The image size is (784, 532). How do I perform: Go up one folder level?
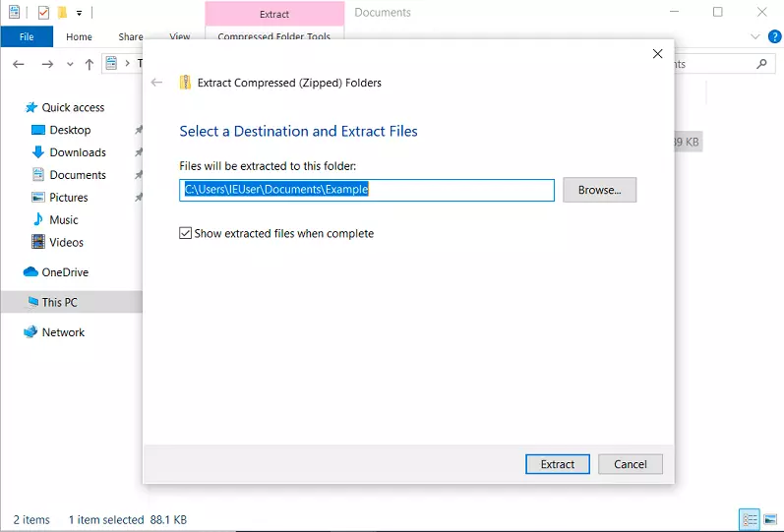[x=89, y=64]
